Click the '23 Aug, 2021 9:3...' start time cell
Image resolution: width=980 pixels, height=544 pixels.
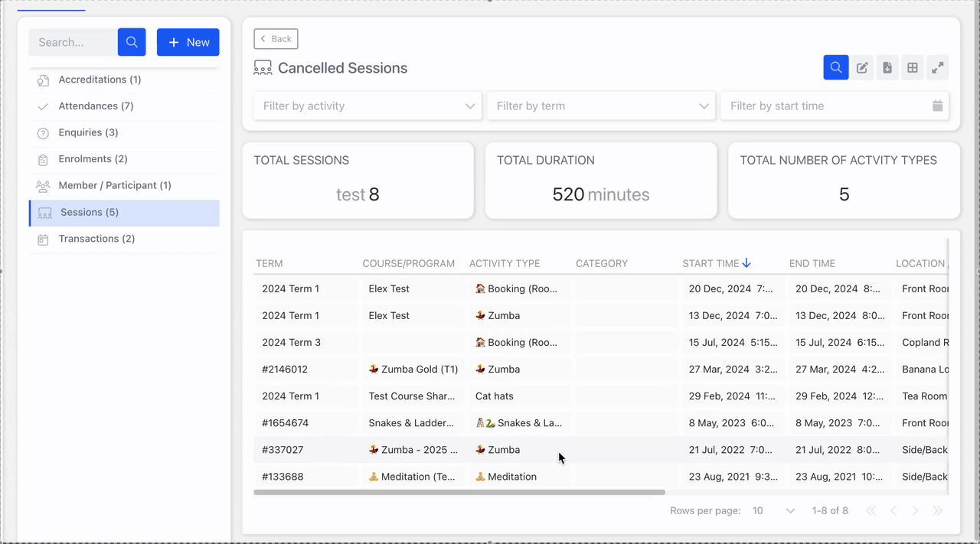[x=733, y=477]
